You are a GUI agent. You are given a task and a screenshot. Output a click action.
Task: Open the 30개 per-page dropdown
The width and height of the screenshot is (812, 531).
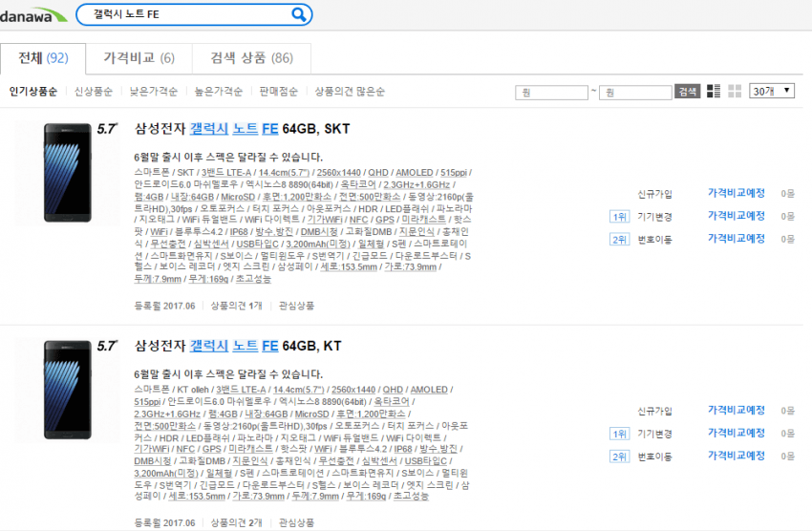(772, 91)
